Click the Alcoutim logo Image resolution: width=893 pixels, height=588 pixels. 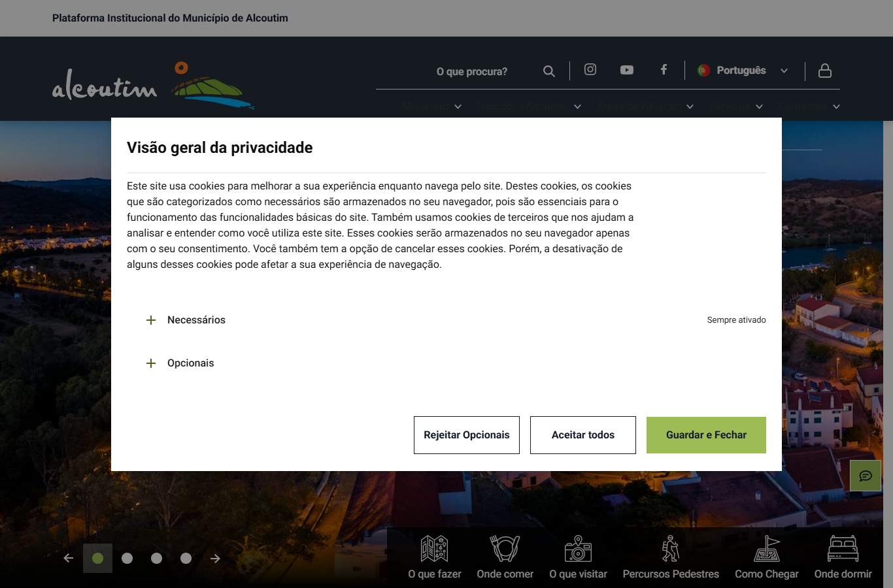pyautogui.click(x=153, y=86)
